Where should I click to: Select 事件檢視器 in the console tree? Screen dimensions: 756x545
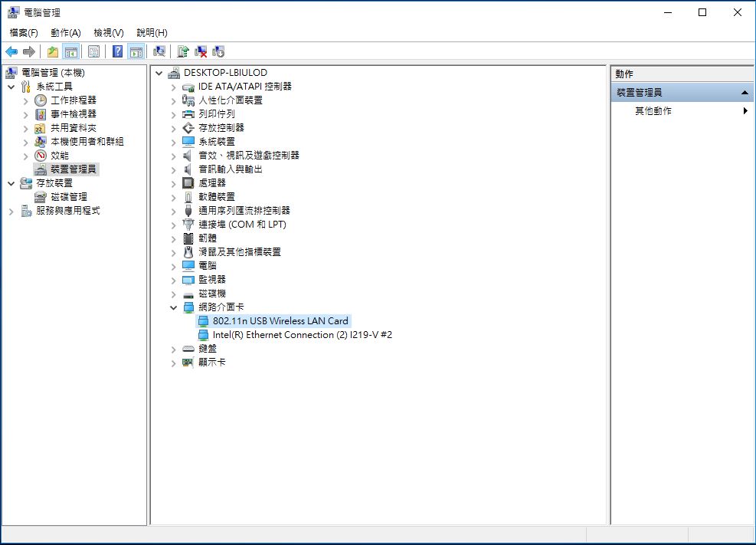[x=74, y=114]
